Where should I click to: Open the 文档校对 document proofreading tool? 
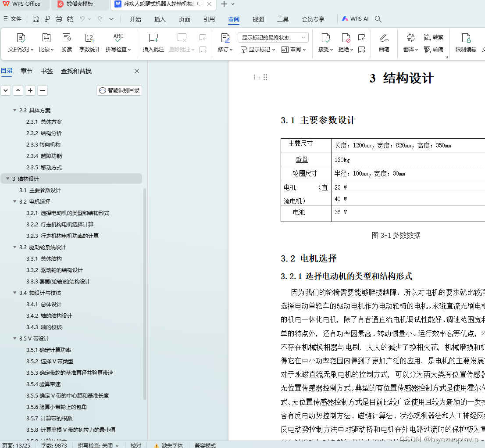(x=21, y=43)
